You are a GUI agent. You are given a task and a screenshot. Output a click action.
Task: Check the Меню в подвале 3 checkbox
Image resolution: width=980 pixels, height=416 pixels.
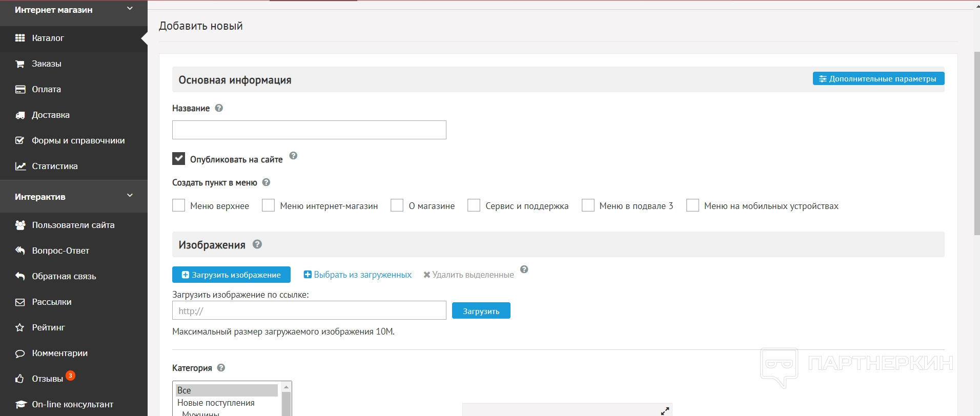(x=588, y=205)
